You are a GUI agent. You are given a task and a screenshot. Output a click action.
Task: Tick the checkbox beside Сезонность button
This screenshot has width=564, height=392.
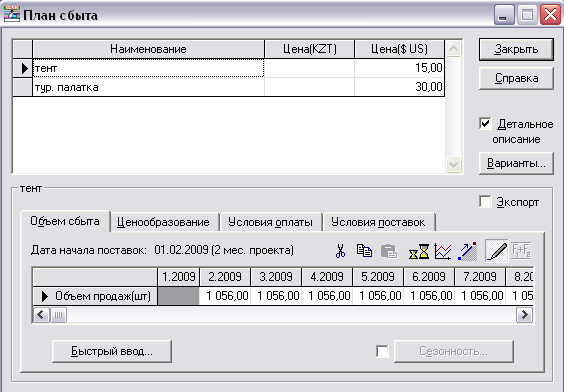(x=382, y=351)
